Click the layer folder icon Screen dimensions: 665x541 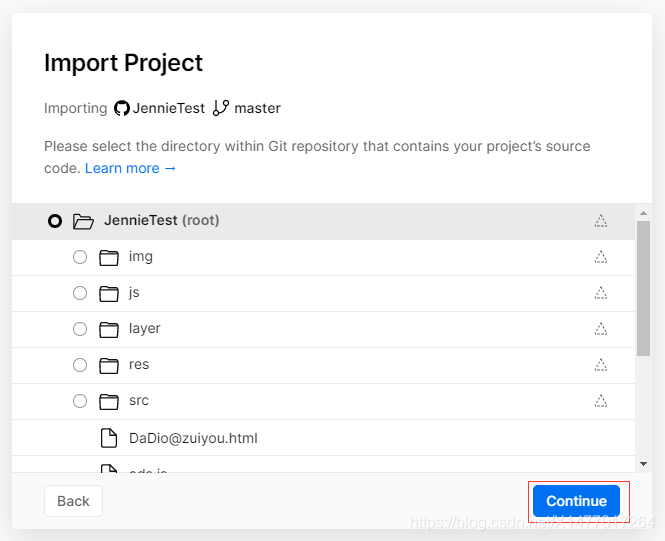[x=109, y=329]
